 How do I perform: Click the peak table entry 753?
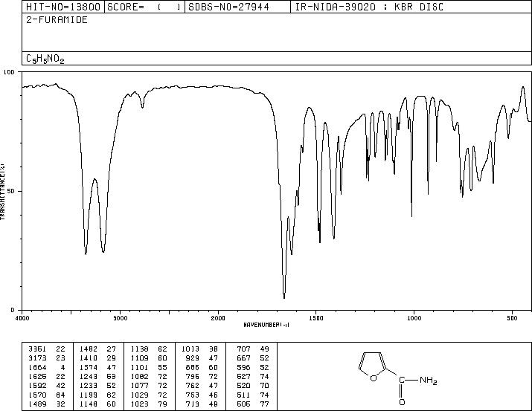(x=193, y=395)
